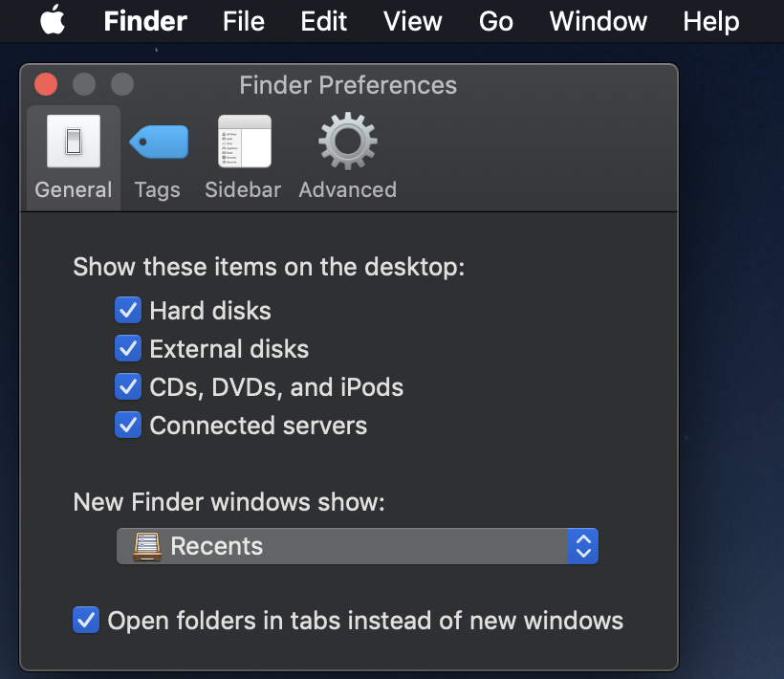This screenshot has height=679, width=784.
Task: Open the Apple menu
Action: click(53, 20)
